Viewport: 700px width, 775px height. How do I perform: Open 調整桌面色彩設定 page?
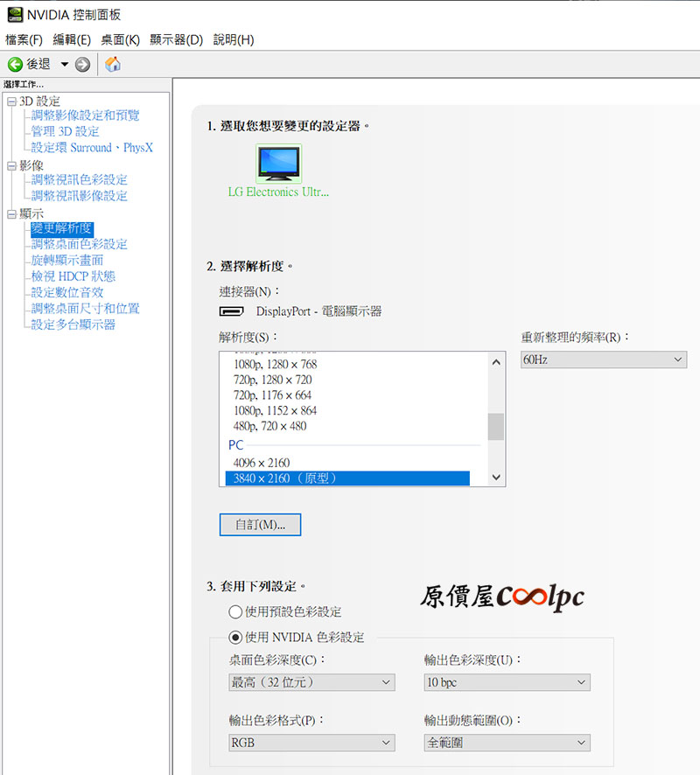point(79,244)
